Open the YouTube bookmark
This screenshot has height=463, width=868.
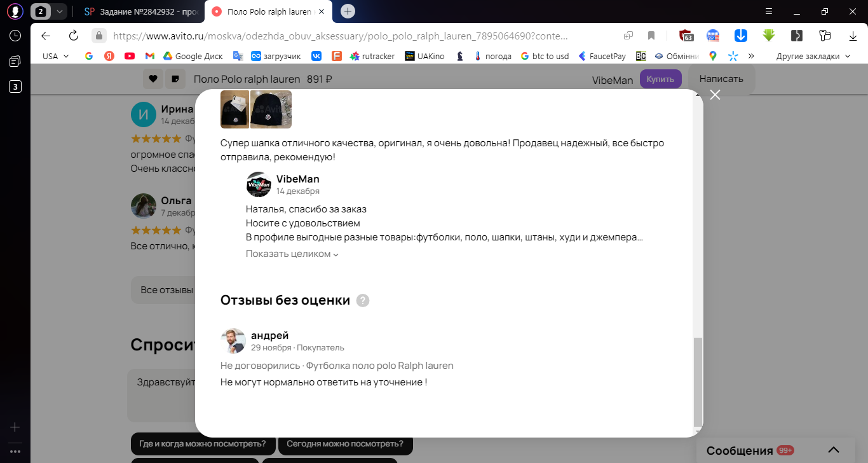click(130, 56)
